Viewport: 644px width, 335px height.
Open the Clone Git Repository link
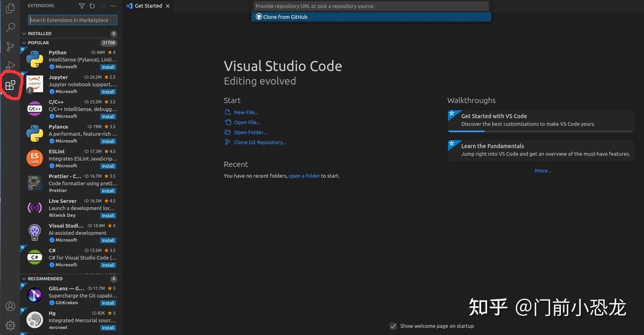point(259,142)
